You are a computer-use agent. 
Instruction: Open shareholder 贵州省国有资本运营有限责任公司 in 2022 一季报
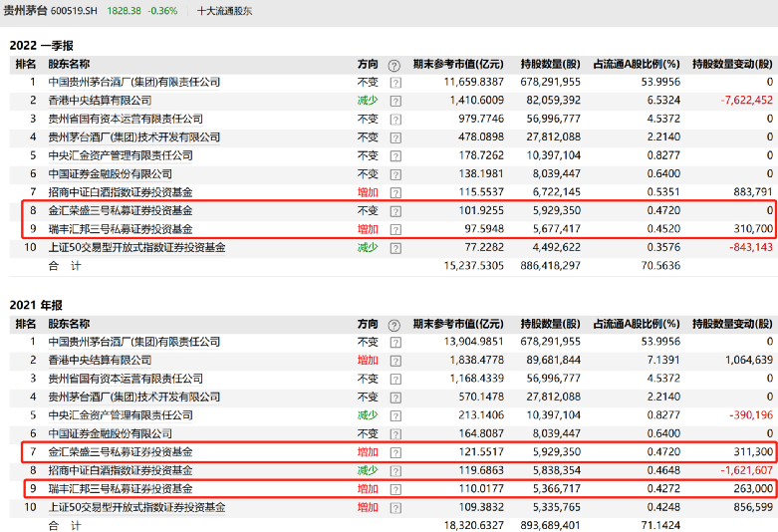tap(126, 119)
